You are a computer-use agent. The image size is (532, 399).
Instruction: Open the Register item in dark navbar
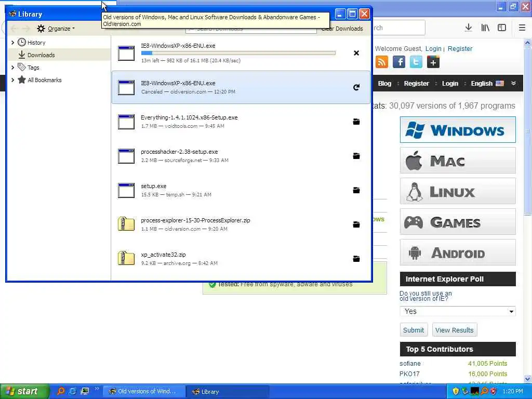pos(416,84)
